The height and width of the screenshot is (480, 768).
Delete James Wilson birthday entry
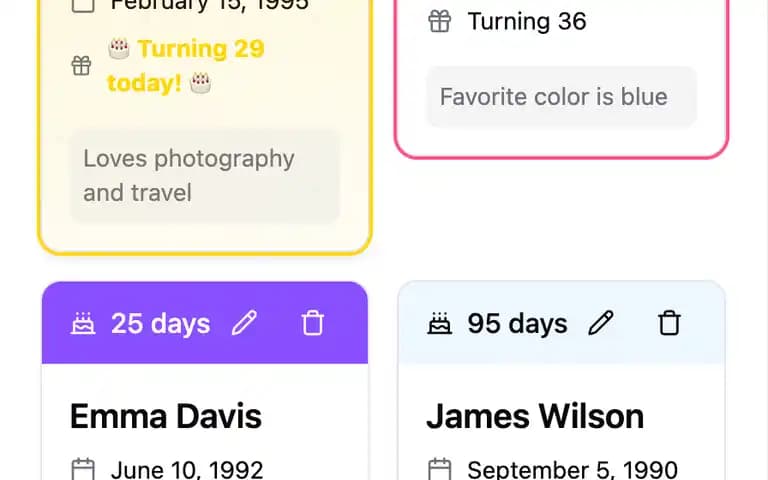(x=669, y=323)
